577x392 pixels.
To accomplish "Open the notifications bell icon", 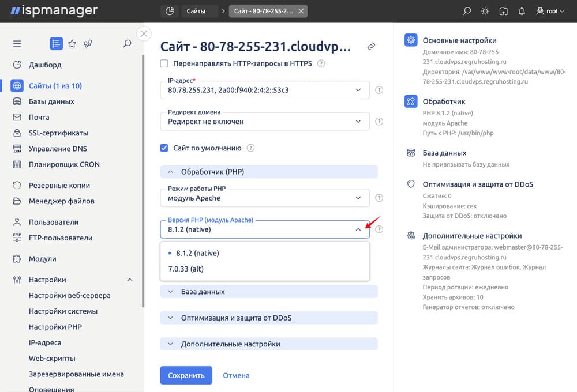I will pyautogui.click(x=522, y=11).
